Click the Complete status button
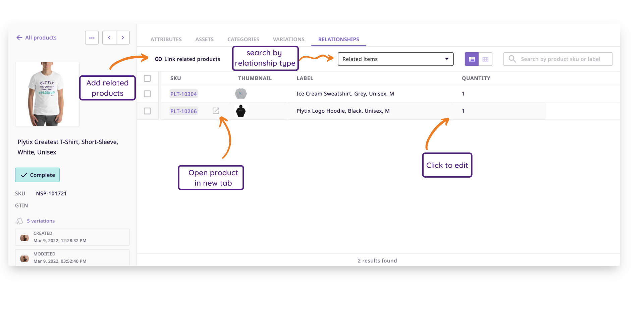This screenshot has width=644, height=312. [37, 175]
